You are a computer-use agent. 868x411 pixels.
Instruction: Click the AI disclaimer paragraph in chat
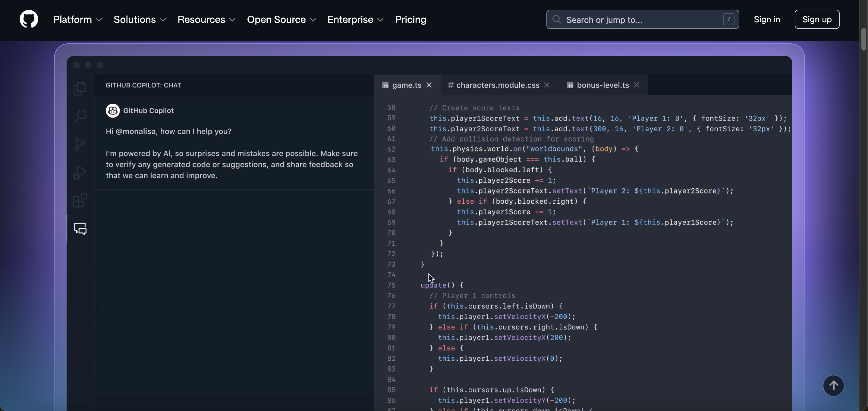click(x=232, y=165)
